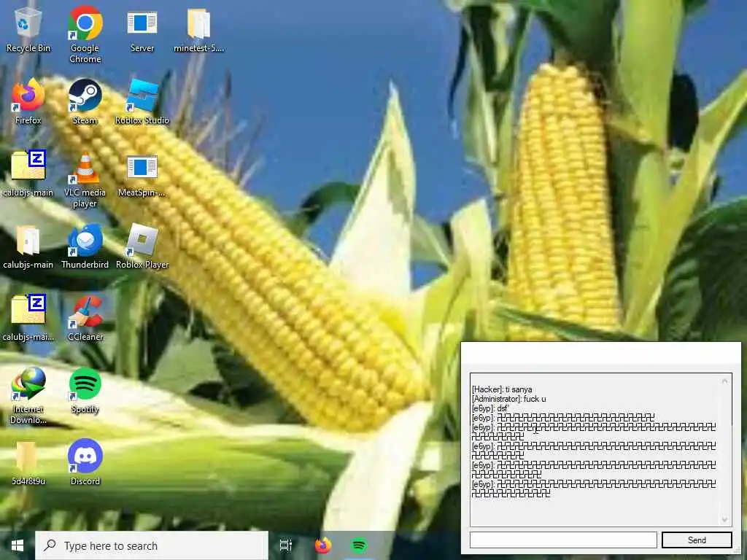Select the Discord desktop icon

point(85,463)
